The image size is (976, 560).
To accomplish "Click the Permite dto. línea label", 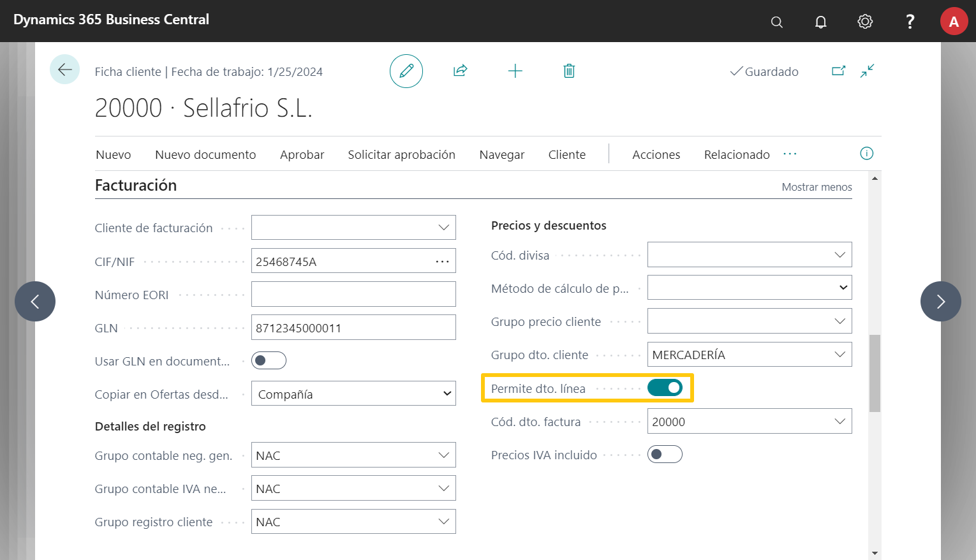I will point(538,388).
